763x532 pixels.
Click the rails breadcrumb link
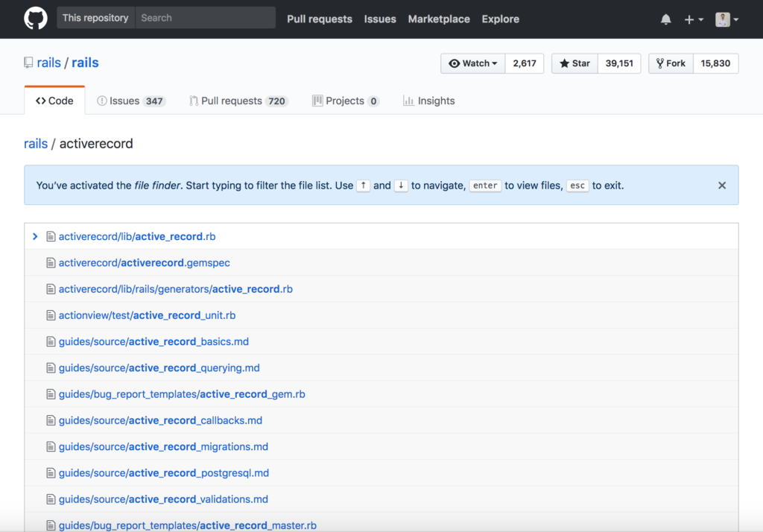pyautogui.click(x=36, y=143)
